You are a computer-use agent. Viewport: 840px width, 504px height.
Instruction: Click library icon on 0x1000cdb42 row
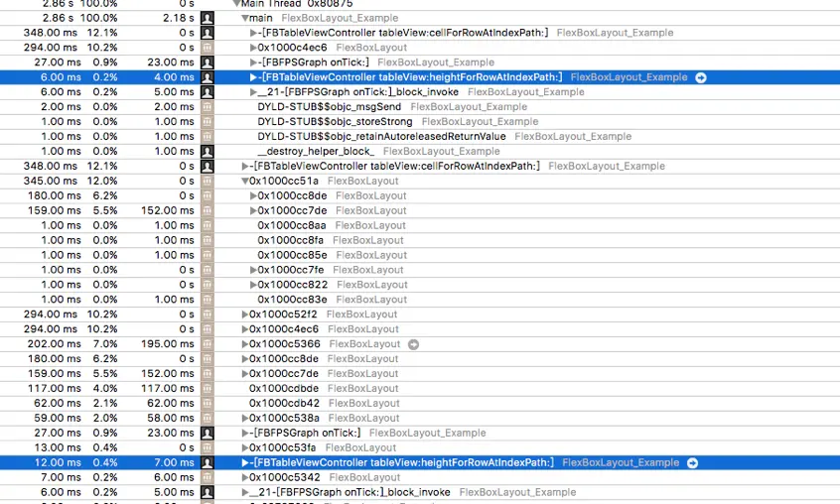pyautogui.click(x=208, y=404)
